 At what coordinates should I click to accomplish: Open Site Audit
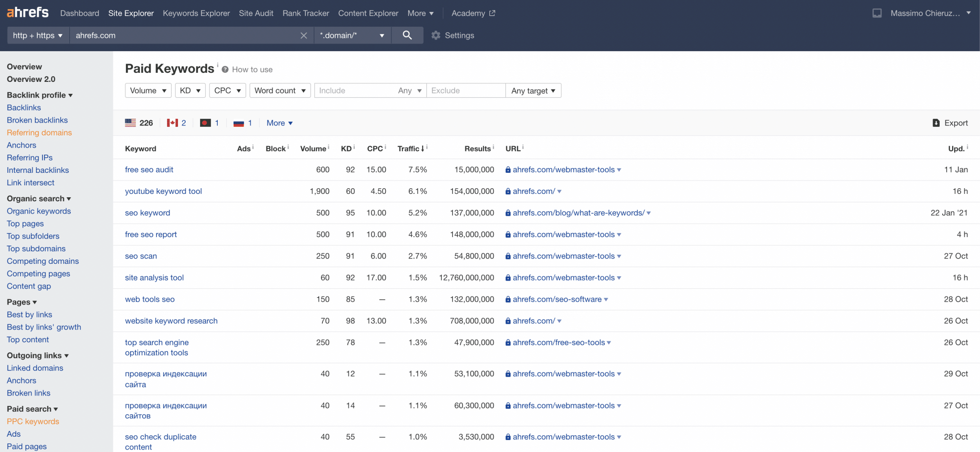[x=256, y=13]
